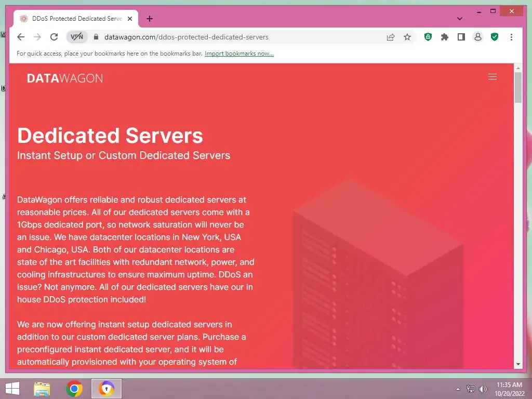Viewport: 532px width, 399px height.
Task: Open File Explorer from taskbar
Action: click(x=42, y=389)
